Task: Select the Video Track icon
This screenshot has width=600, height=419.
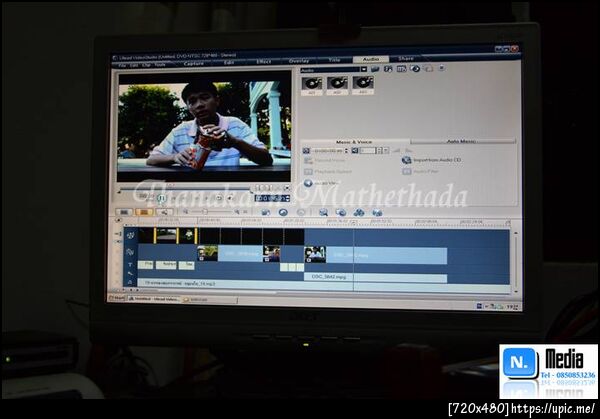Action: coord(130,235)
